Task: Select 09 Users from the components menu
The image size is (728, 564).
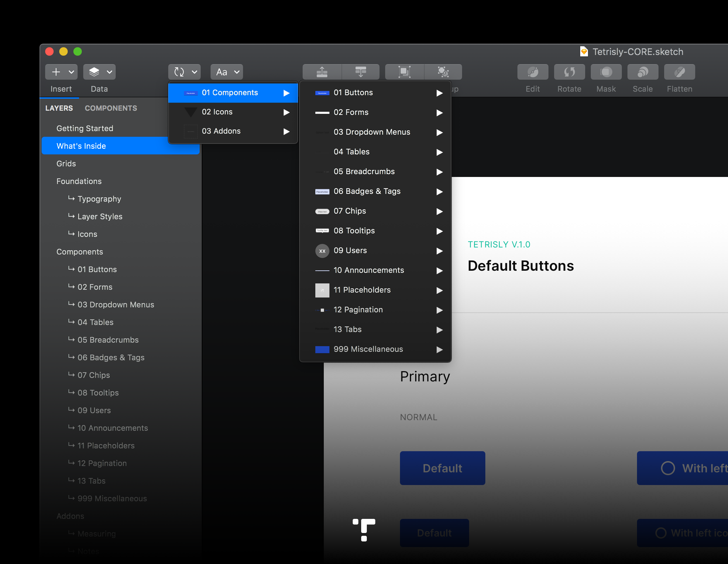Action: pos(350,250)
